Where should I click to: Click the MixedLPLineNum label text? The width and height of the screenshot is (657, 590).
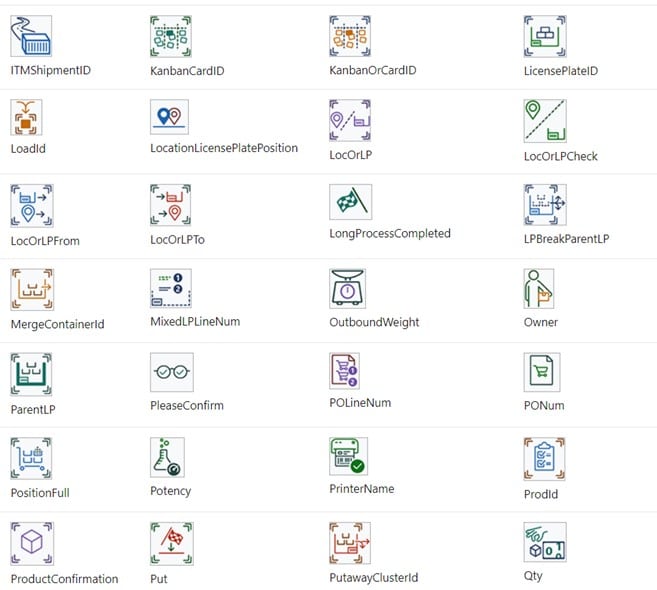pyautogui.click(x=195, y=321)
